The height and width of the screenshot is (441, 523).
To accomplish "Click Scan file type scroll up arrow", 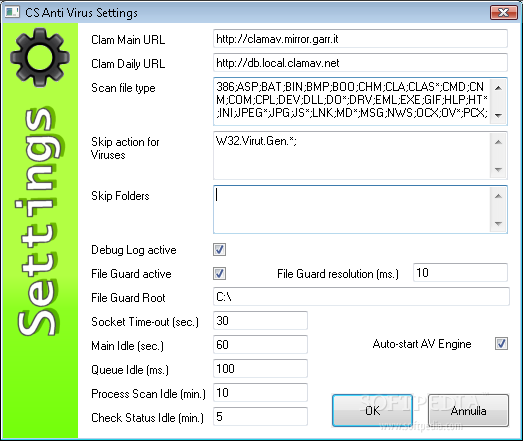I will click(498, 88).
